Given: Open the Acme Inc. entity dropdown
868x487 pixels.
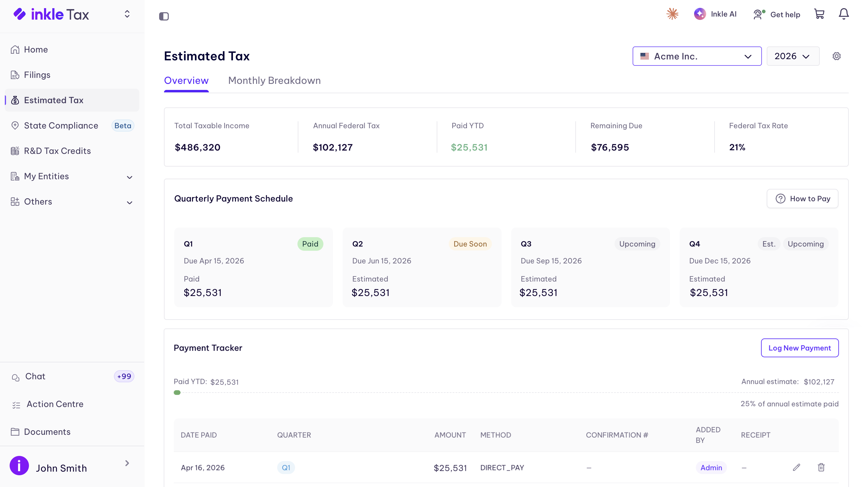Looking at the screenshot, I should [697, 56].
